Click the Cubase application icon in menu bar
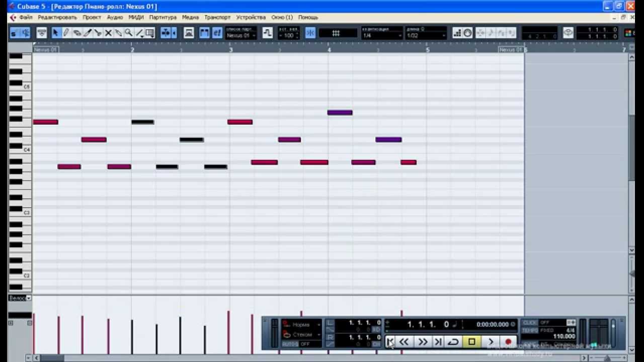The height and width of the screenshot is (362, 644). pyautogui.click(x=13, y=17)
